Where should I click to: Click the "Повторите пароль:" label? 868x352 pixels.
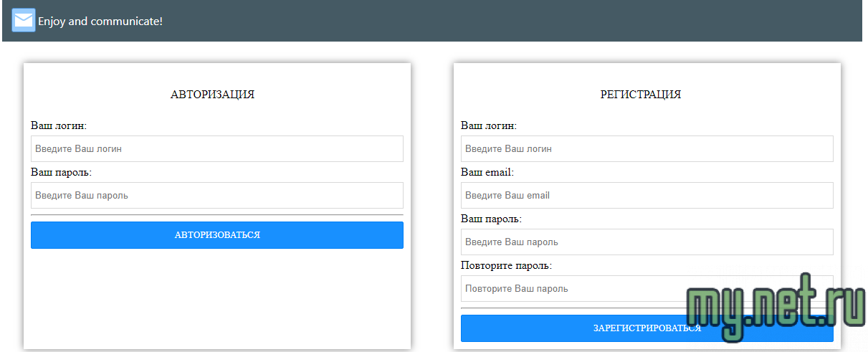pos(506,265)
